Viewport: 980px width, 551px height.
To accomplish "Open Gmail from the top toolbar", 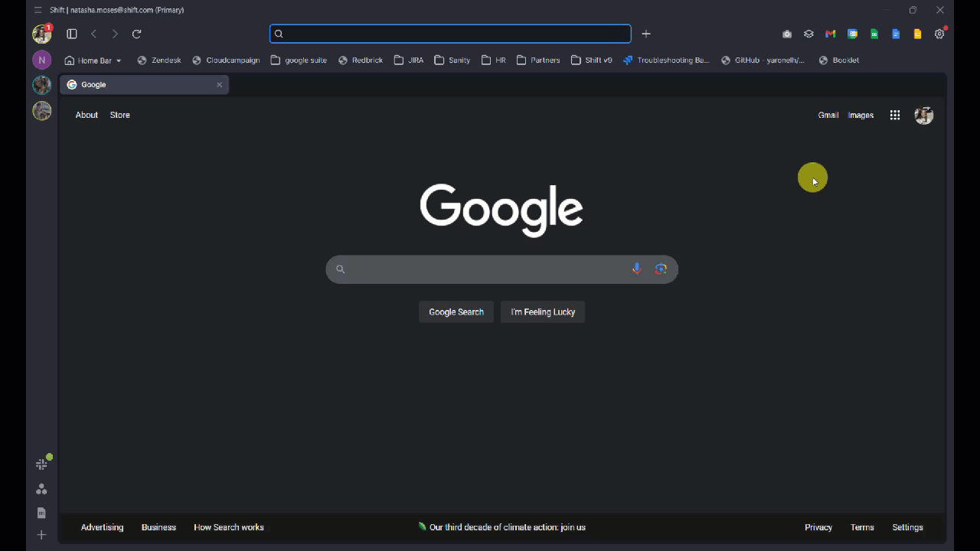I will click(830, 34).
